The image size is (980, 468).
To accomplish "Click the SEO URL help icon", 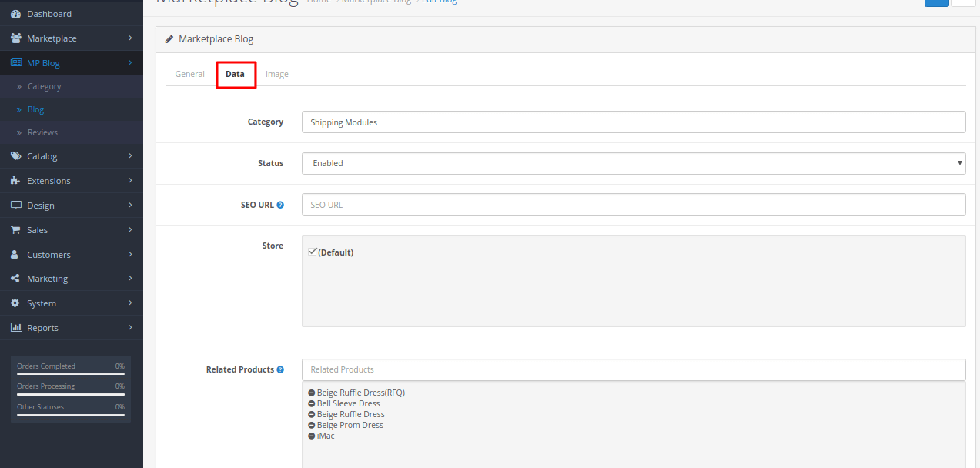I will click(x=280, y=205).
